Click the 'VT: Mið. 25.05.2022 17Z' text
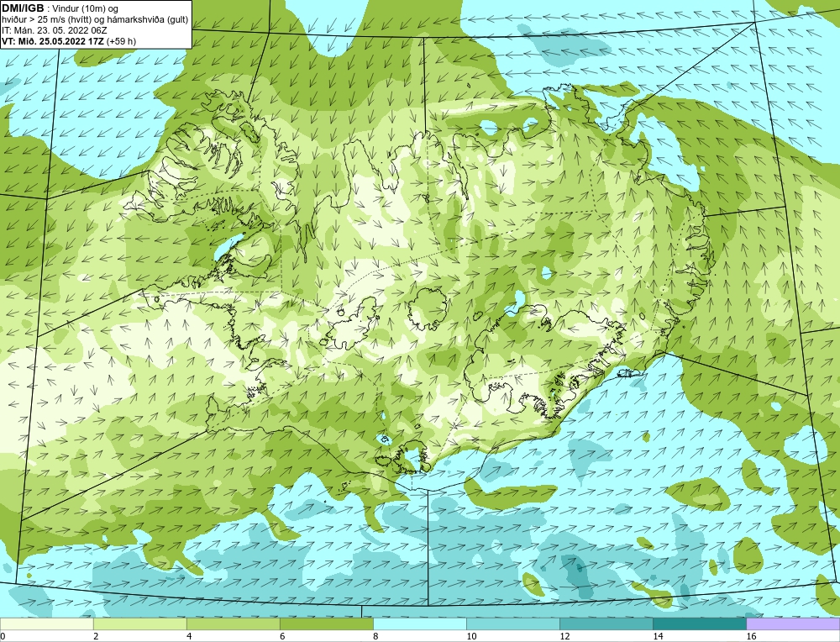This screenshot has height=642, width=840. coord(52,41)
